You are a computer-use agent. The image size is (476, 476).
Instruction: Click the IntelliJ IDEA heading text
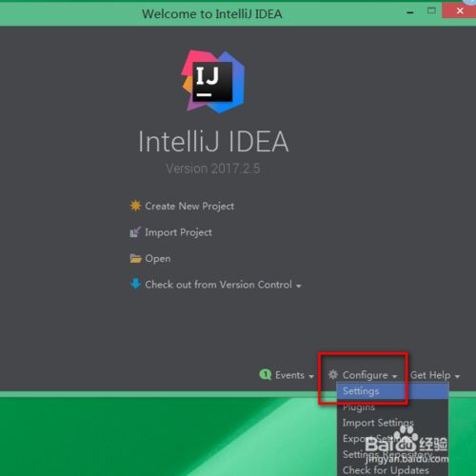point(213,142)
